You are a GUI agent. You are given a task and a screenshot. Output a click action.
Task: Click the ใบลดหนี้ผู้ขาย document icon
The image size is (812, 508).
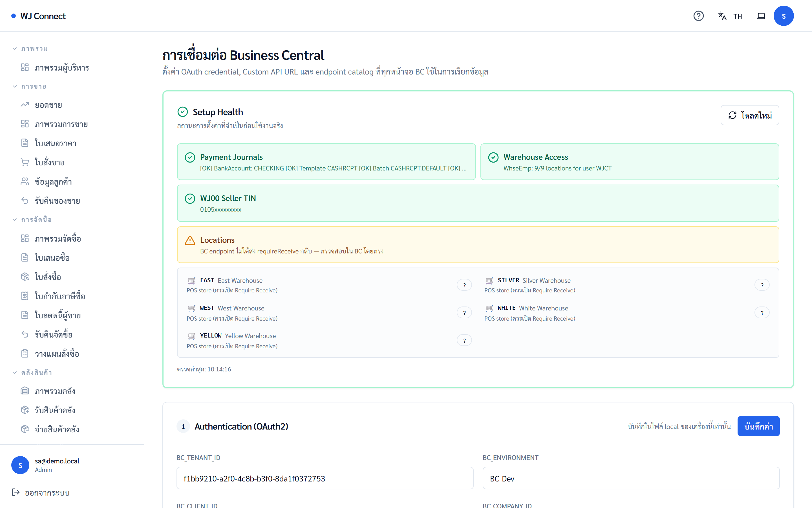tap(25, 315)
